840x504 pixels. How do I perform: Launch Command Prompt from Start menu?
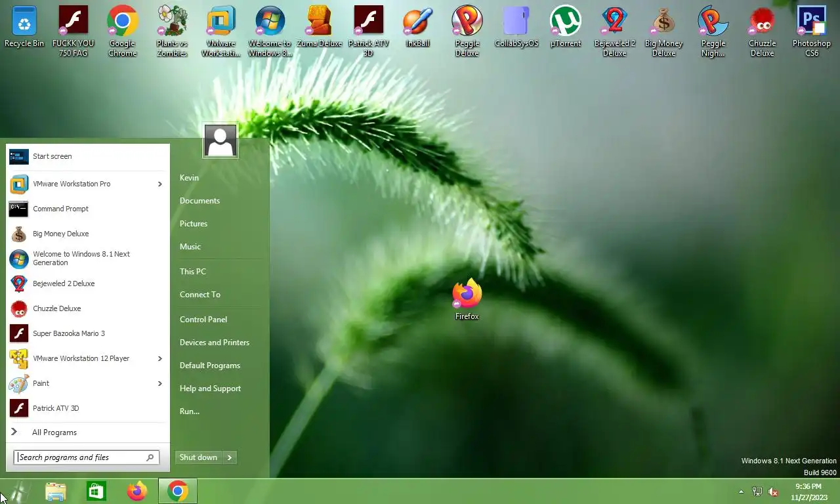tap(88, 209)
